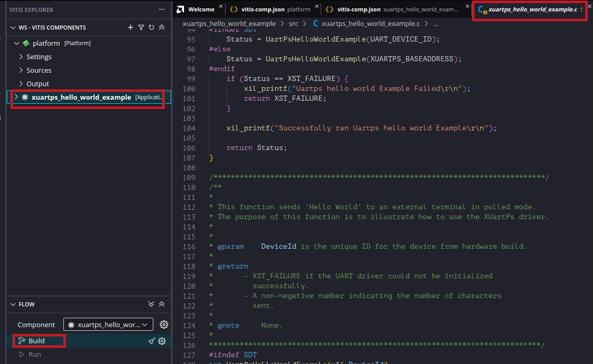The height and width of the screenshot is (364, 593).
Task: Click the filter icon in Vitis Components
Action: point(141,28)
